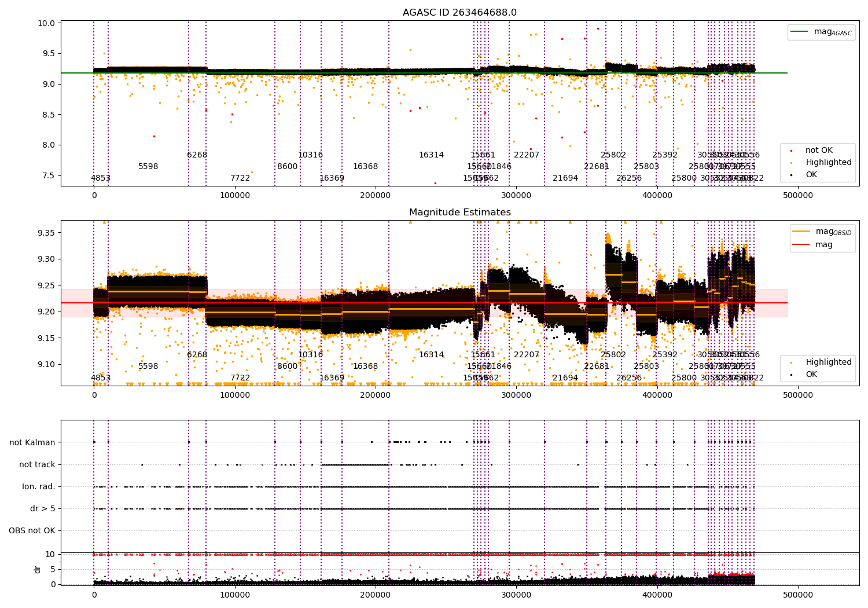This screenshot has width=868, height=608.
Task: Click OBSID label 5598 in top plot
Action: click(x=148, y=167)
